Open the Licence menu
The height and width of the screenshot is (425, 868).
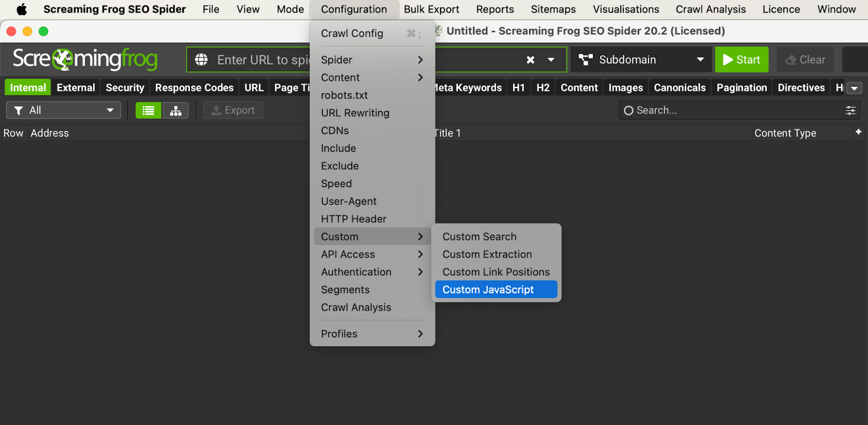781,9
